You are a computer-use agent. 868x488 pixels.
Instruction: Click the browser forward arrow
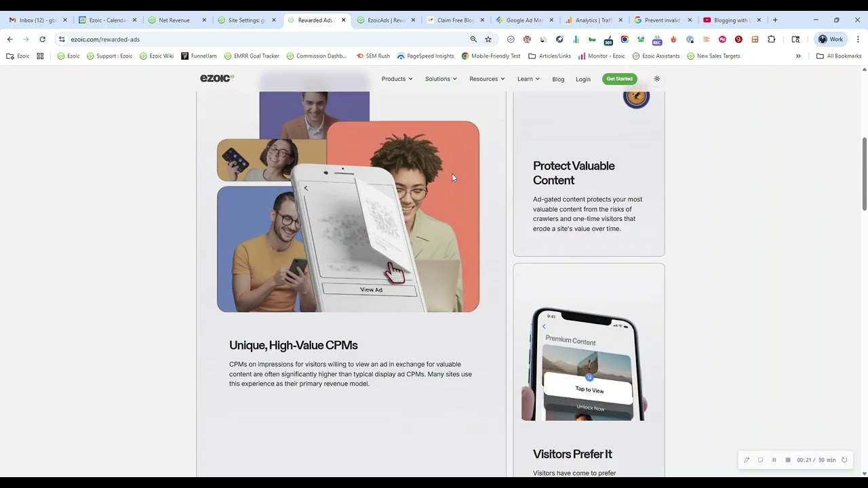tap(26, 39)
